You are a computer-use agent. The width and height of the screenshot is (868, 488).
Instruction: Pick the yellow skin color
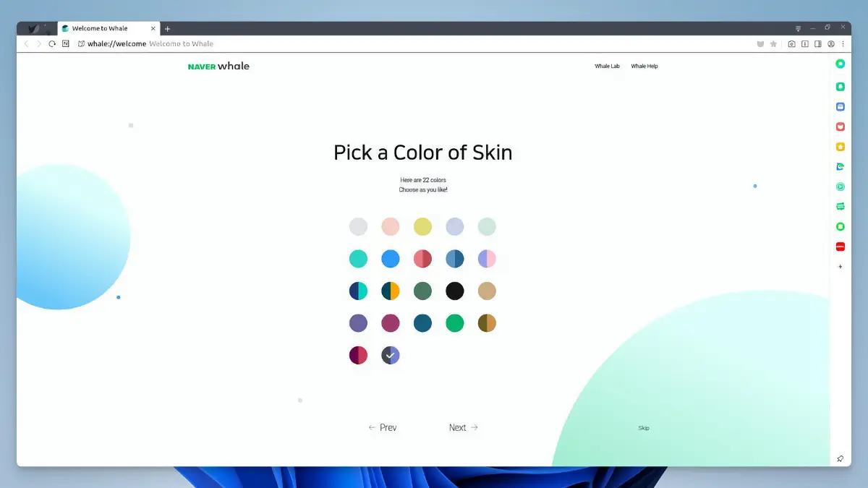click(422, 226)
